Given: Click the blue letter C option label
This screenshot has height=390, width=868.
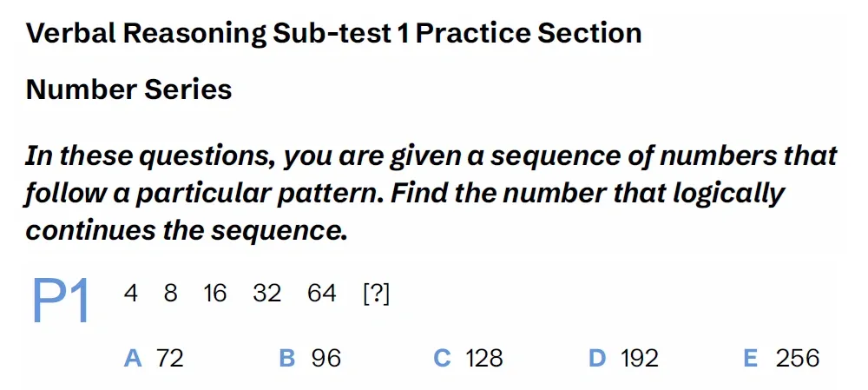Looking at the screenshot, I should [x=442, y=358].
